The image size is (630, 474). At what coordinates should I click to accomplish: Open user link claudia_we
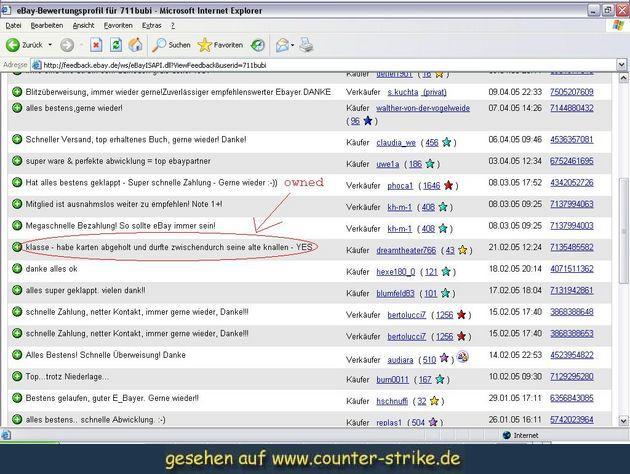click(x=396, y=143)
